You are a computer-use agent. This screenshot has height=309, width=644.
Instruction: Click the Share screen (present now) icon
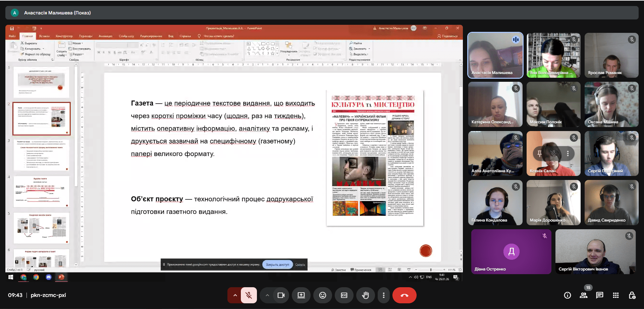(301, 295)
